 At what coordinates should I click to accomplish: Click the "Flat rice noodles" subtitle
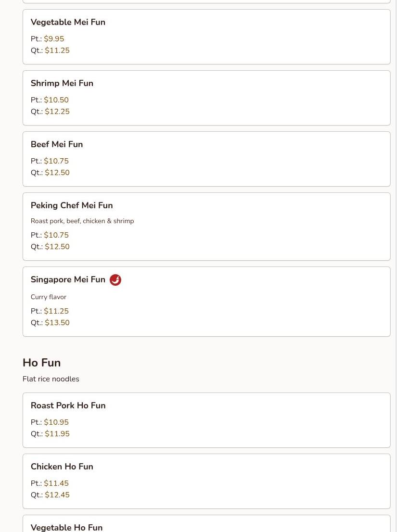pyautogui.click(x=51, y=379)
